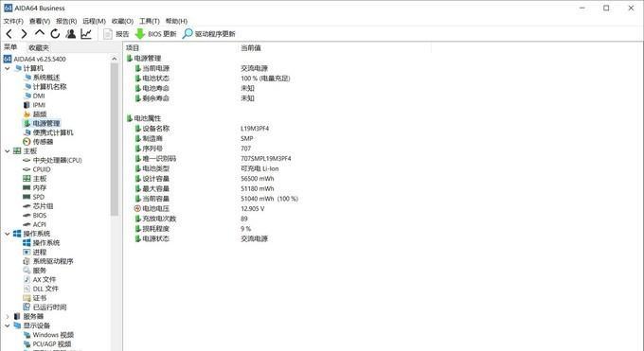This screenshot has width=644, height=351.
Task: Select AIDA64 v6.25.5400 root node
Action: pyautogui.click(x=35, y=59)
